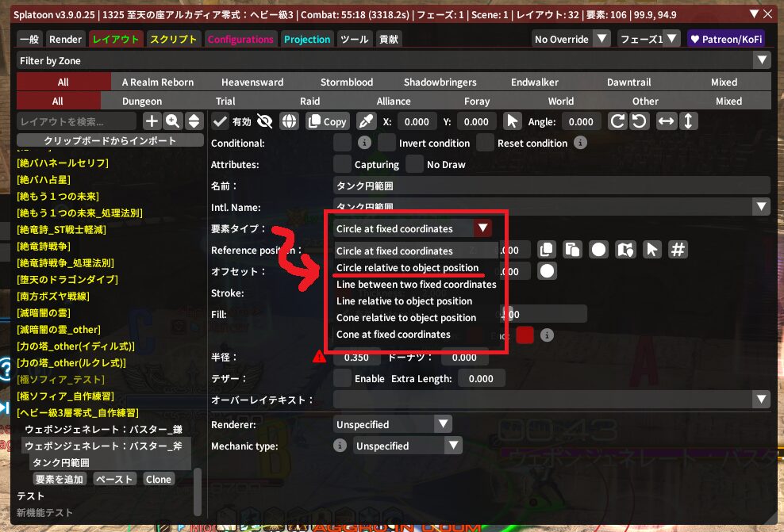Click the Copy button

tap(327, 121)
